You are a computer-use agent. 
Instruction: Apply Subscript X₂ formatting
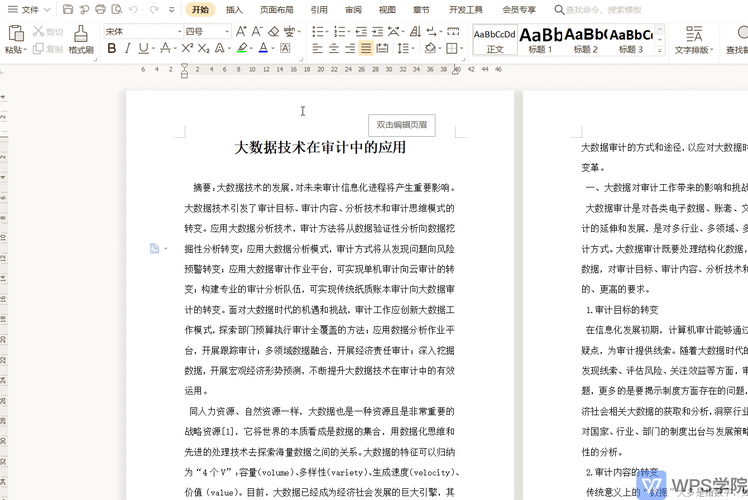(203, 48)
